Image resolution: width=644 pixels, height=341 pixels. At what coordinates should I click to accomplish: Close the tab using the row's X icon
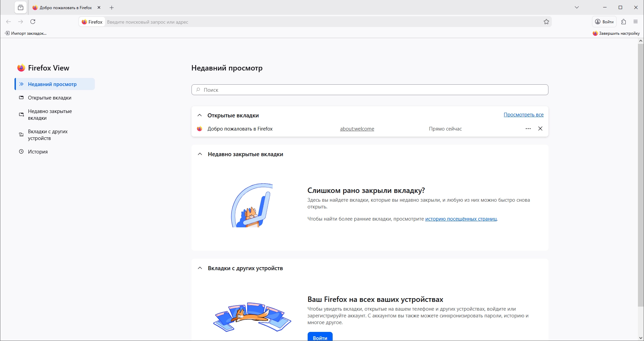tap(540, 129)
